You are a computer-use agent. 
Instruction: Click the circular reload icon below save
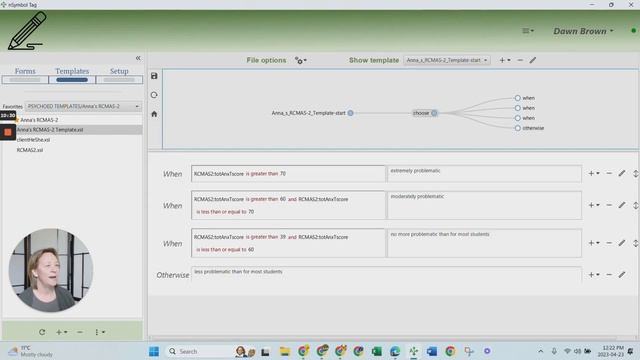coord(154,95)
